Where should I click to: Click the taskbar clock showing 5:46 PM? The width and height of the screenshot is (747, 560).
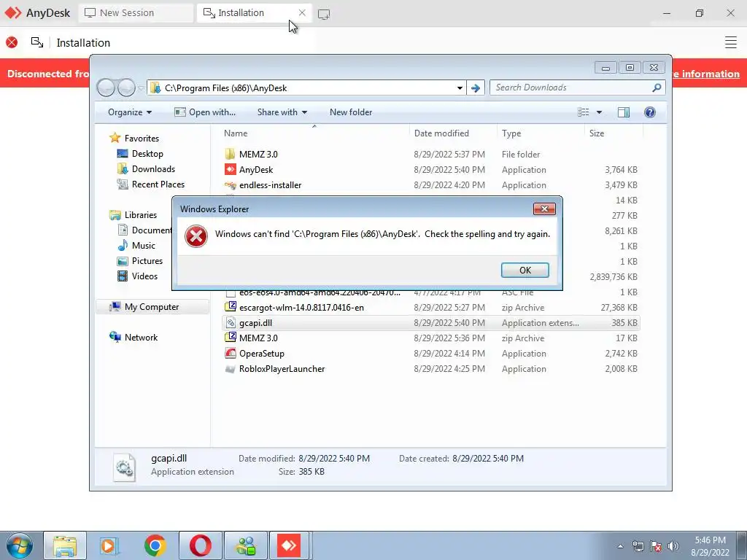[x=710, y=546]
